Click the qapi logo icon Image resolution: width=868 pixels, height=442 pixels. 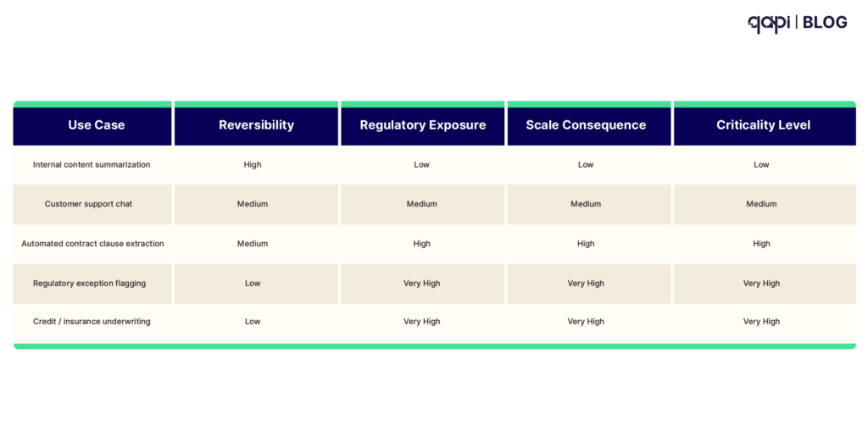point(769,23)
